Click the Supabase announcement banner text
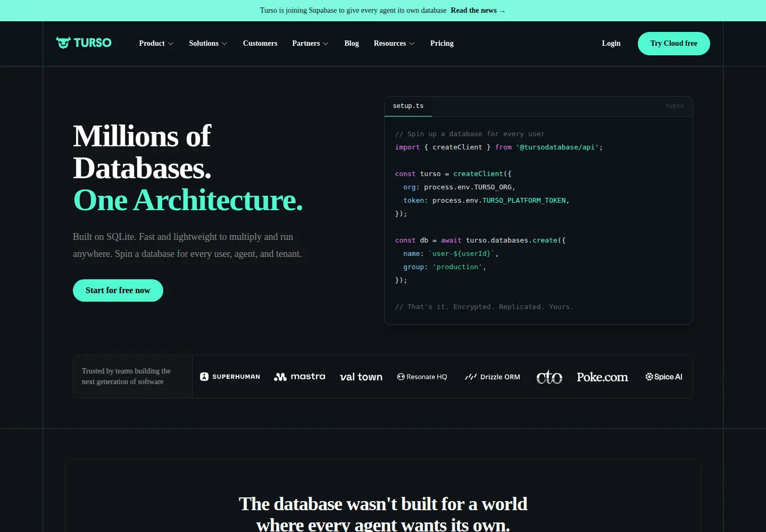The image size is (766, 532). pyautogui.click(x=353, y=10)
